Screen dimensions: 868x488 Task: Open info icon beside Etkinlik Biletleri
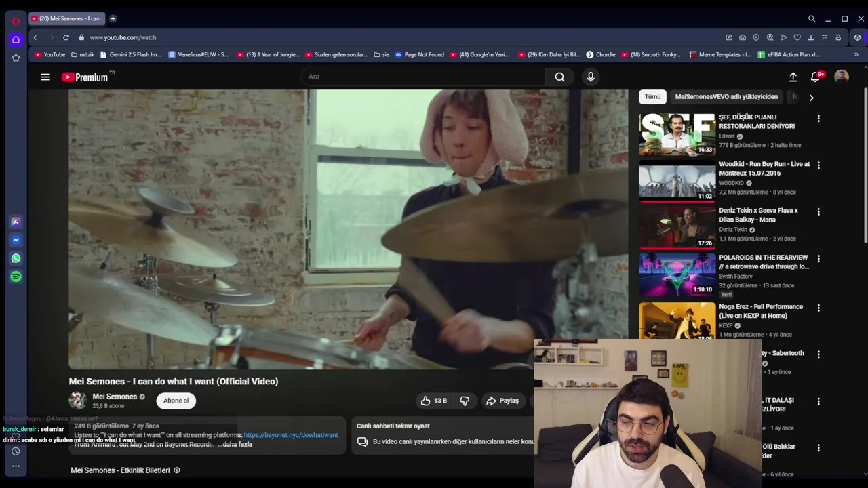coord(177,470)
